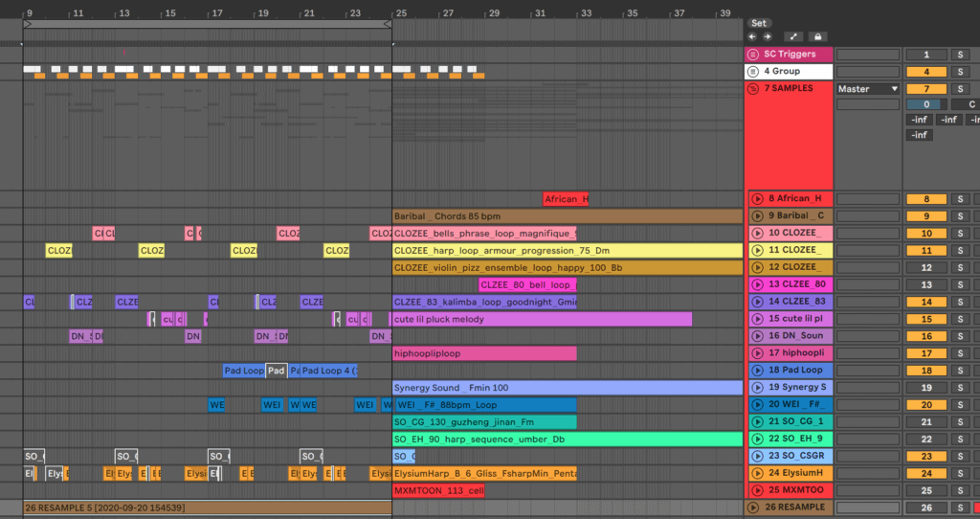Screen dimensions: 980x519
Task: Select the 13 CLZEE_80 track header
Action: click(794, 284)
